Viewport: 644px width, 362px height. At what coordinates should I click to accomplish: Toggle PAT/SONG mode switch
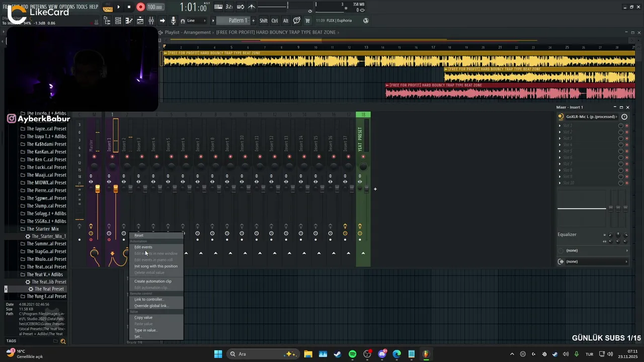(x=108, y=7)
